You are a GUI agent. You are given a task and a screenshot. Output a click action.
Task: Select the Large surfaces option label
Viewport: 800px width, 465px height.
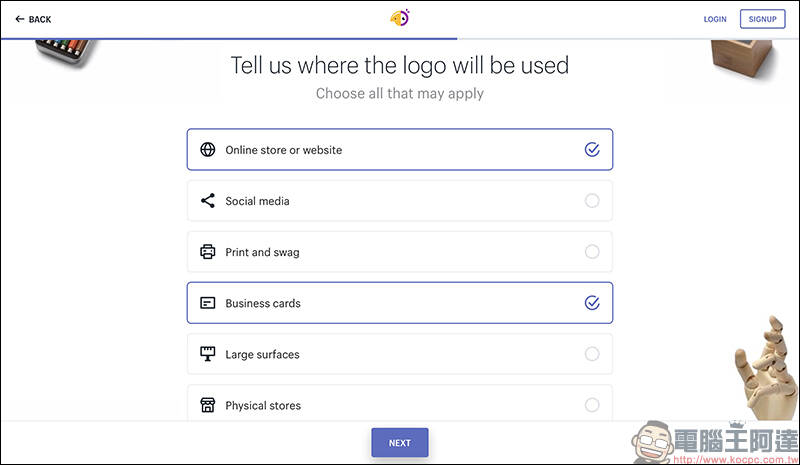262,354
